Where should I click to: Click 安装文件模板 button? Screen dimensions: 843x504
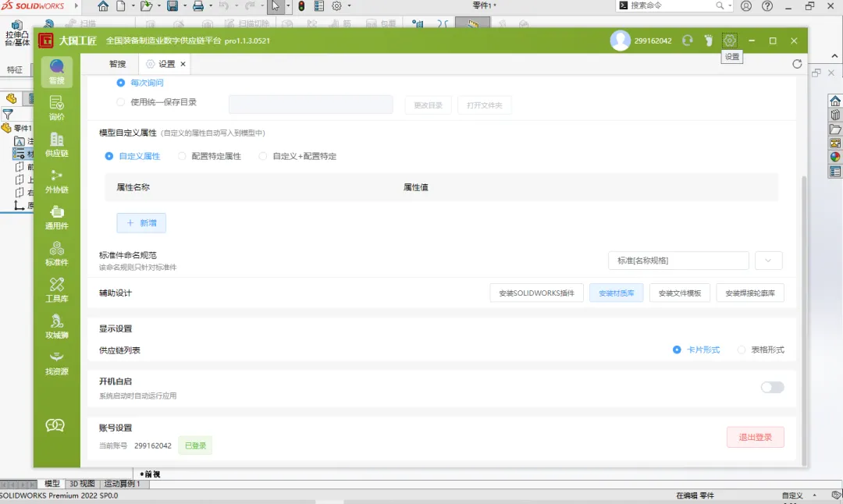pyautogui.click(x=680, y=293)
